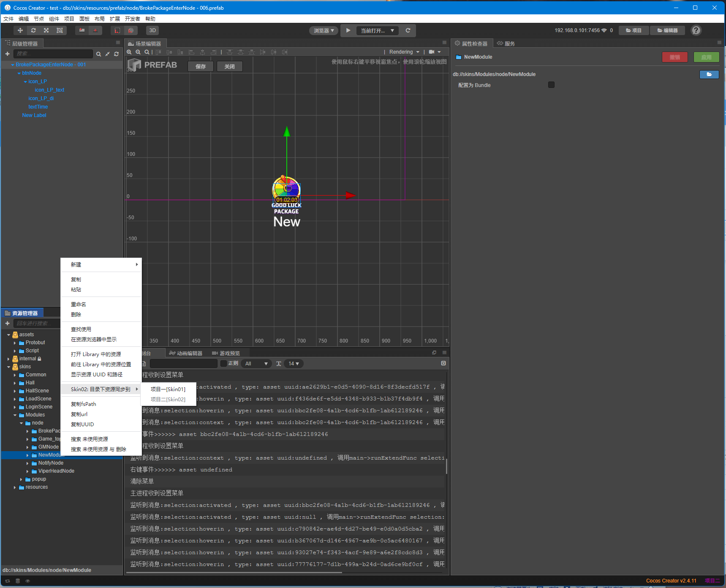Refresh the hierarchy panel

click(x=117, y=54)
